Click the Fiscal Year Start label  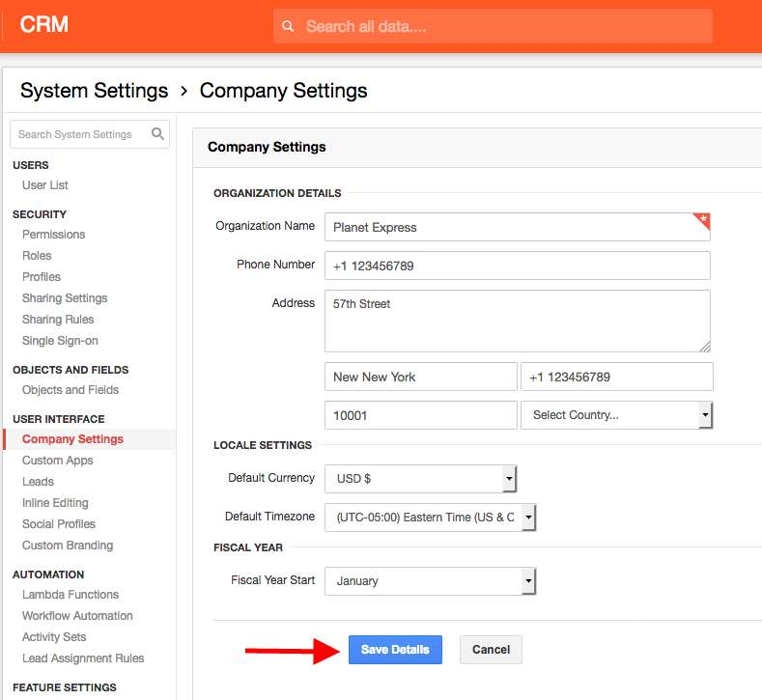(273, 580)
